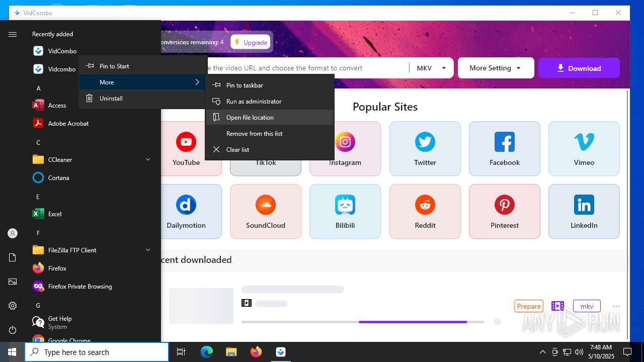This screenshot has width=644, height=362.
Task: Click the VidCombo window vertical scrollbar
Action: 627,215
